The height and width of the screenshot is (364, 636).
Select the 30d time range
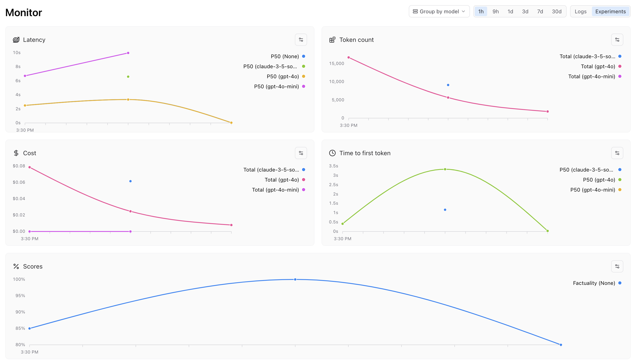pyautogui.click(x=557, y=12)
